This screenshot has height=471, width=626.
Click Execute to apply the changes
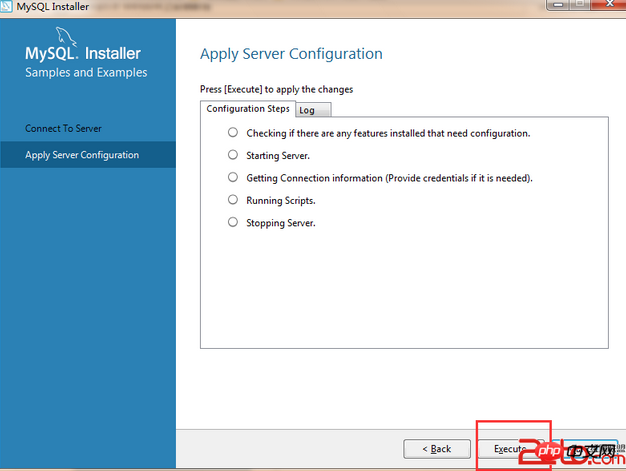[511, 449]
